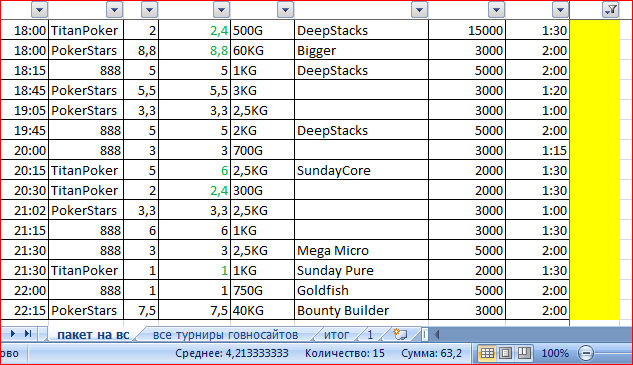This screenshot has width=633, height=365.
Task: Click the 'Среднее: 4,213333333' status entry
Action: click(x=232, y=353)
